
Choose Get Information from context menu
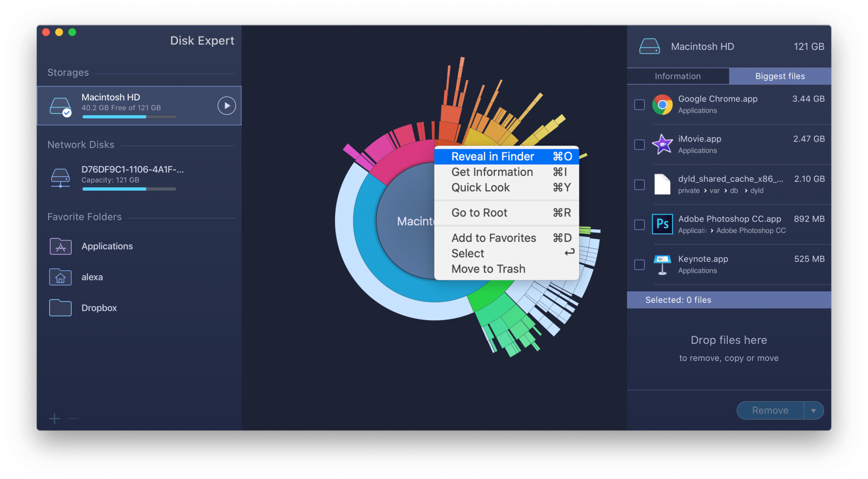(x=506, y=172)
